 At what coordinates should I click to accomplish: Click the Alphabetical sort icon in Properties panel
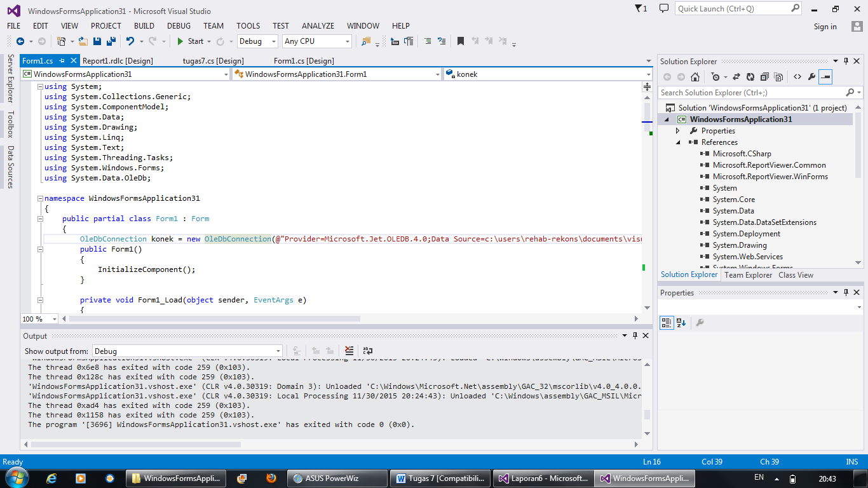coord(681,322)
